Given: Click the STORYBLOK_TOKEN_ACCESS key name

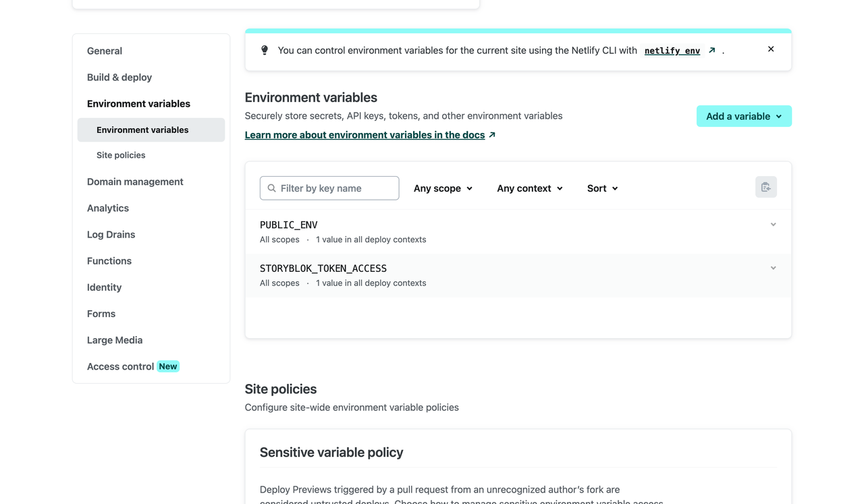Looking at the screenshot, I should click(x=323, y=269).
